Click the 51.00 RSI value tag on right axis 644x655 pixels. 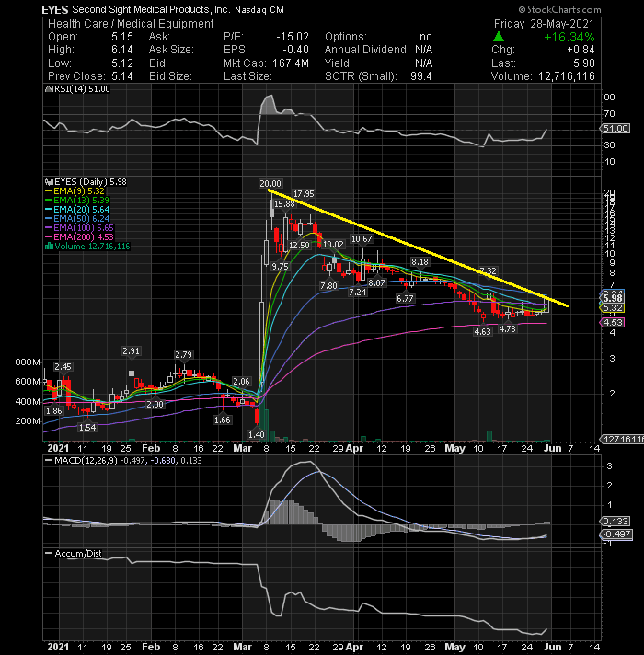point(615,129)
